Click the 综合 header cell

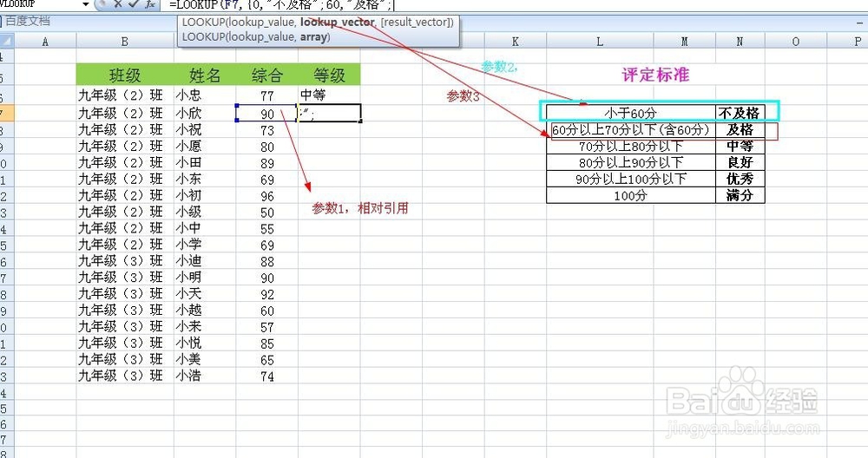[266, 75]
